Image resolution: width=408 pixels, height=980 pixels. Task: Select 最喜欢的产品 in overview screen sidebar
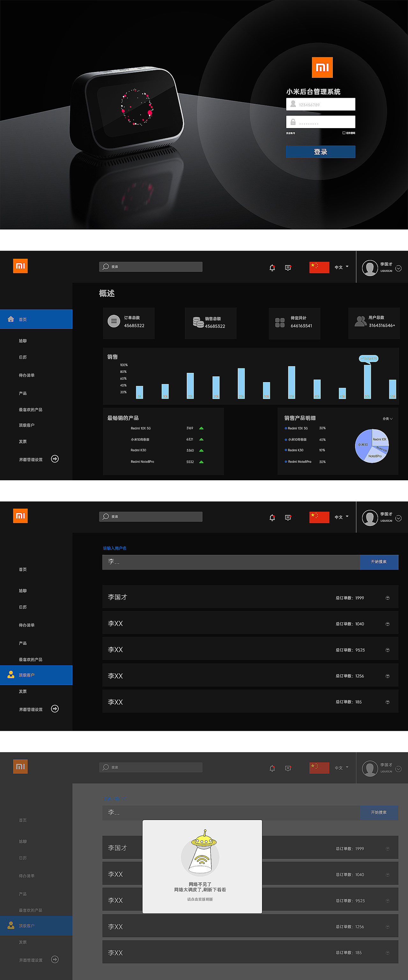31,410
